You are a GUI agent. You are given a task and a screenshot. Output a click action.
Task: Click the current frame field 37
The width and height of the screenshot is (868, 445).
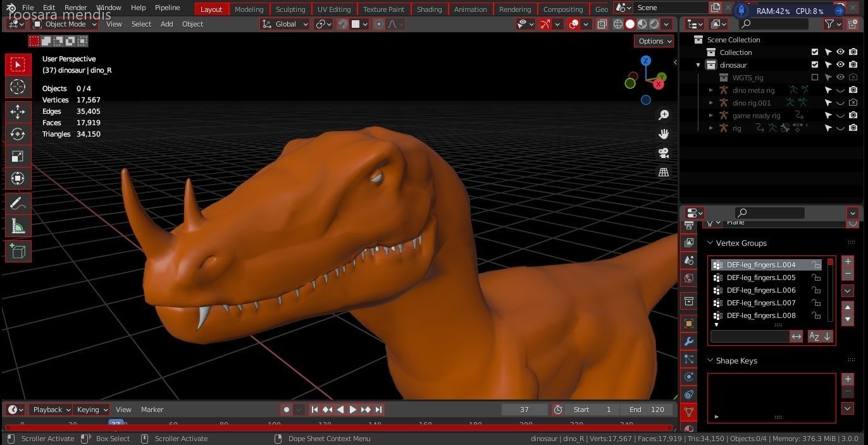[x=524, y=410]
